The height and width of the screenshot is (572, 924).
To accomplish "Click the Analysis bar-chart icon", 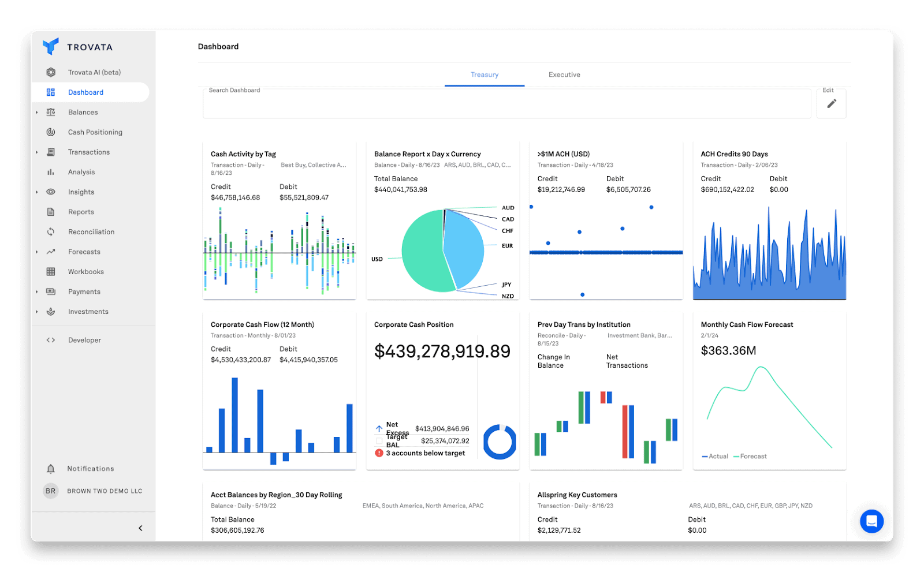I will 51,171.
